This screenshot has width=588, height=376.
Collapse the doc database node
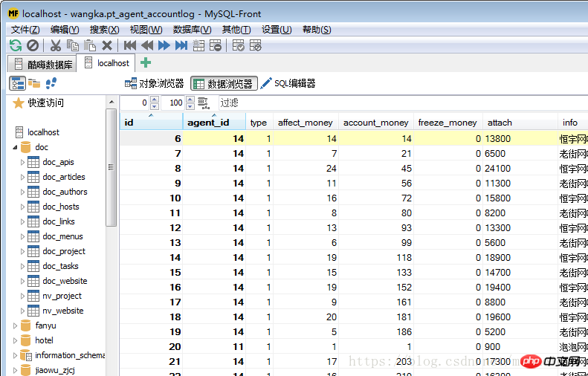(15, 147)
